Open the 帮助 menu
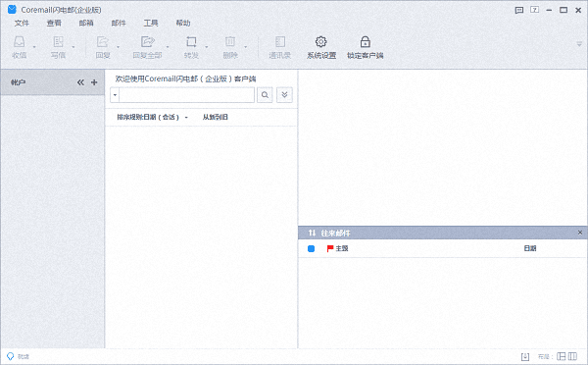The width and height of the screenshot is (588, 365). [183, 23]
